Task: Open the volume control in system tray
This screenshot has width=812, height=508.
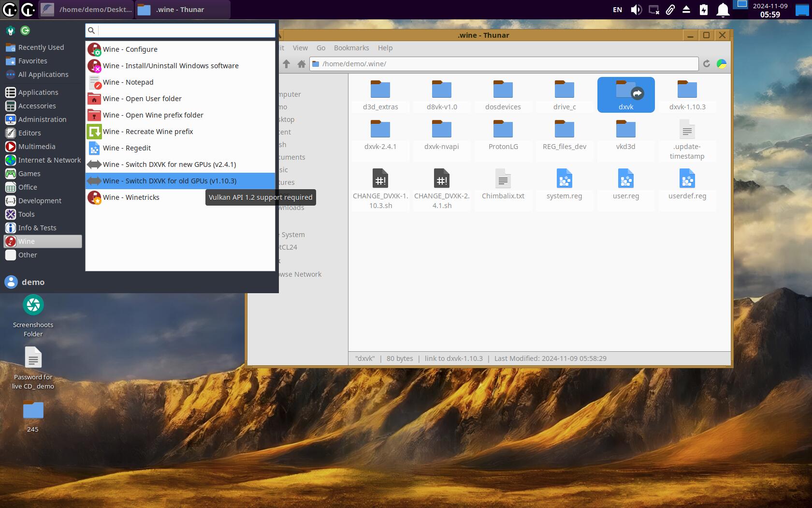Action: pyautogui.click(x=636, y=10)
